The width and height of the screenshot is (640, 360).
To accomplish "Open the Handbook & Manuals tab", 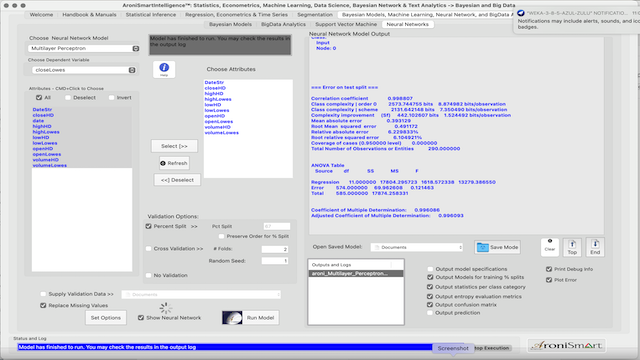I will [x=89, y=15].
